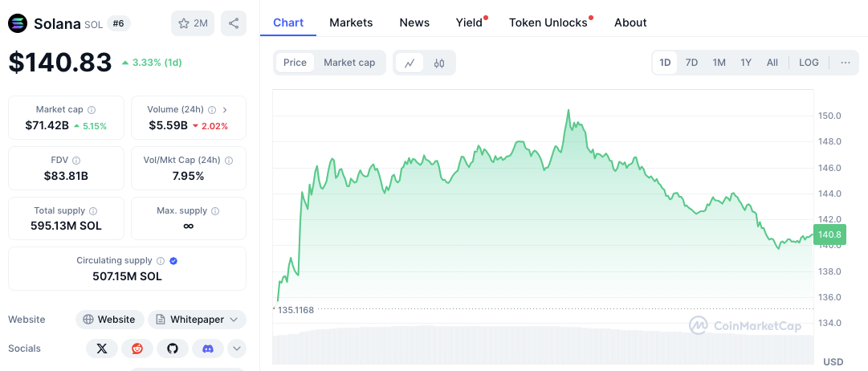Open the Chart tab

click(288, 22)
